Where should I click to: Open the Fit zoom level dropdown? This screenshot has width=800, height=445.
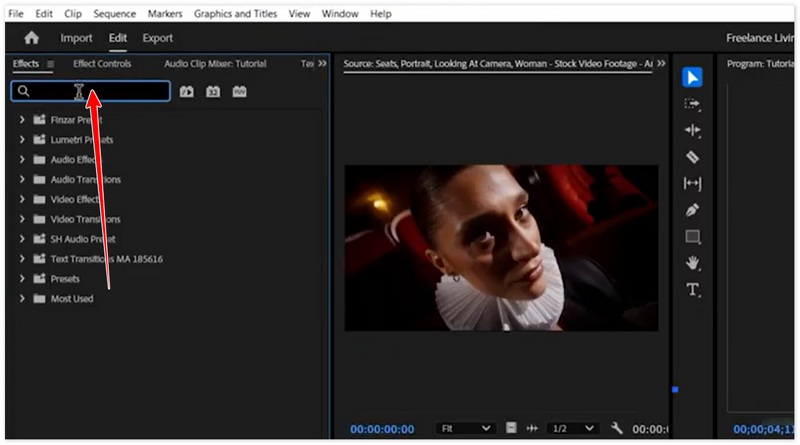tap(466, 428)
